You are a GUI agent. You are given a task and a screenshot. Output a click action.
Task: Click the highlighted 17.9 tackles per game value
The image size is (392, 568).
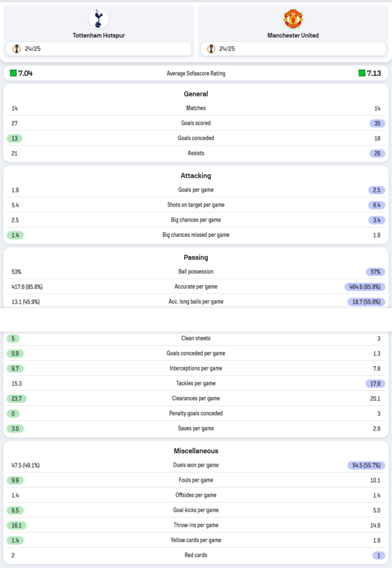pos(375,384)
